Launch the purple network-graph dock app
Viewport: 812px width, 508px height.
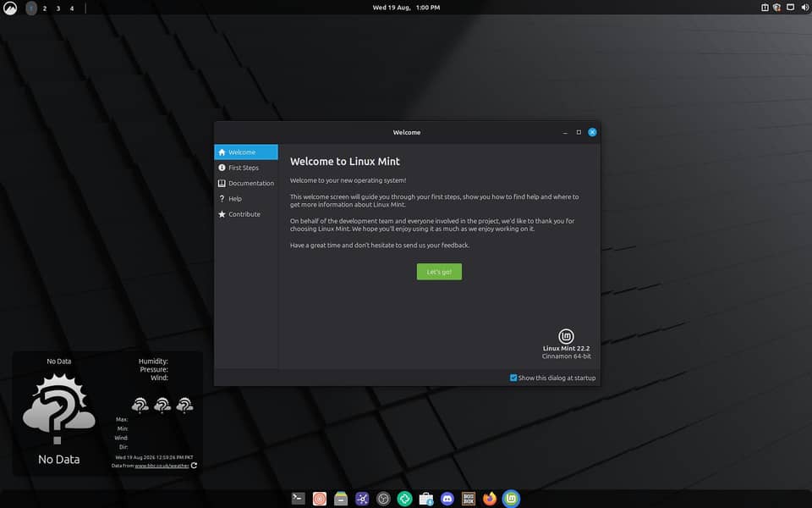tap(362, 499)
